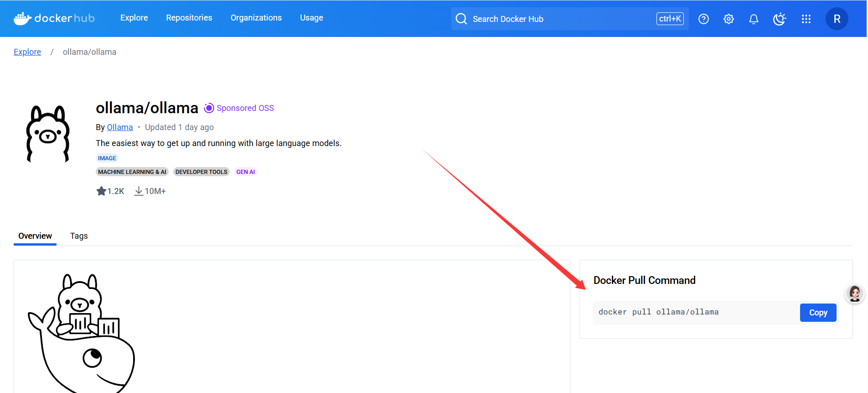
Task: Click the llama-on-whale overview illustration
Action: point(82,333)
